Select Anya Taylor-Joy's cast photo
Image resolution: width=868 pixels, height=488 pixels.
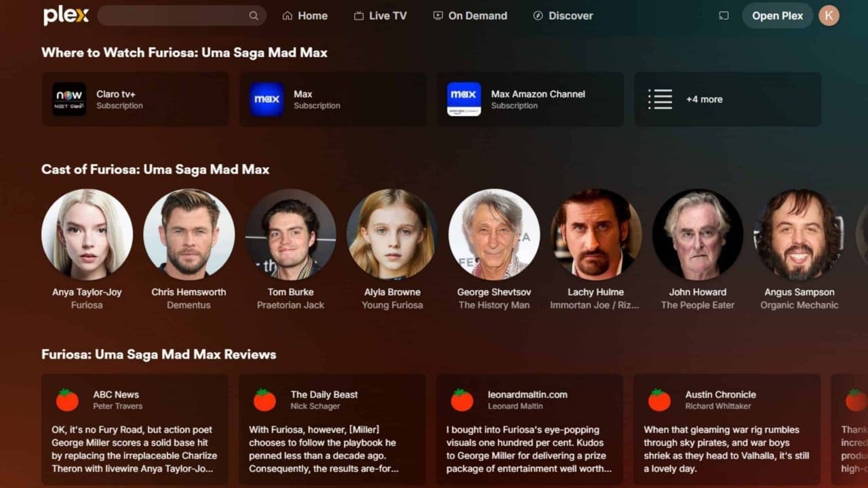click(87, 234)
